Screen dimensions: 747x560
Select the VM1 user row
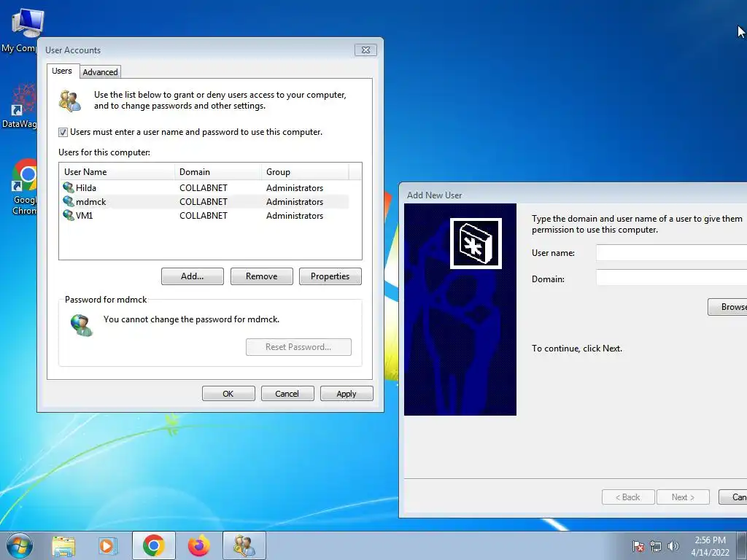click(x=204, y=215)
